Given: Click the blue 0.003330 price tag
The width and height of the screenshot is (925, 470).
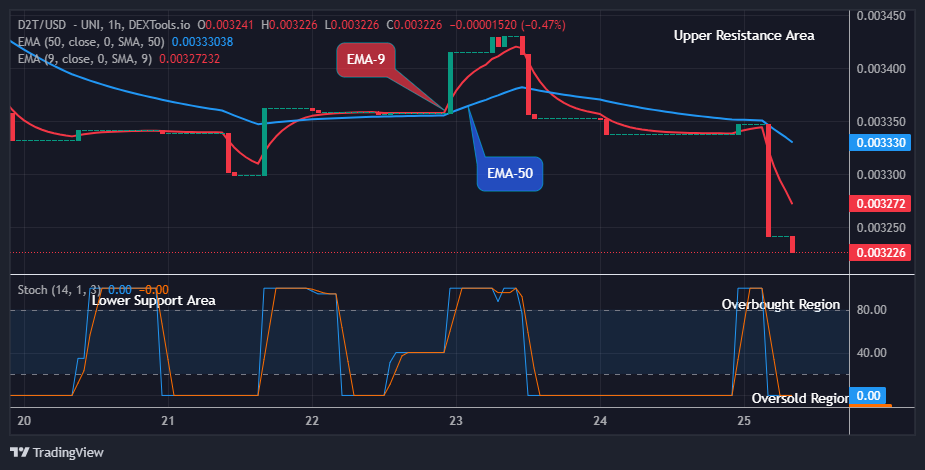Looking at the screenshot, I should [881, 143].
